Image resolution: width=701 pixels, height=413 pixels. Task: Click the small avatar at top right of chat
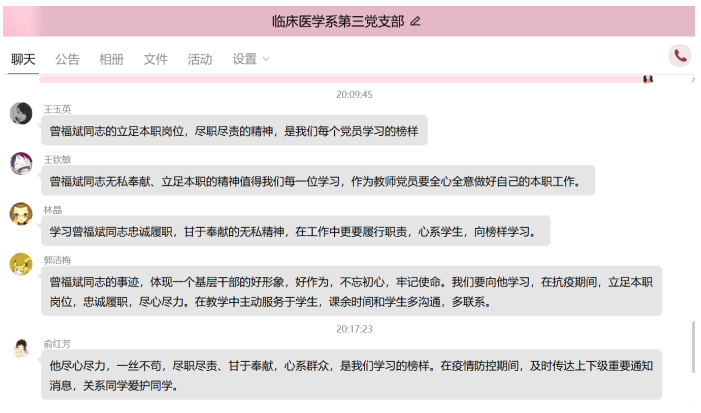point(648,79)
